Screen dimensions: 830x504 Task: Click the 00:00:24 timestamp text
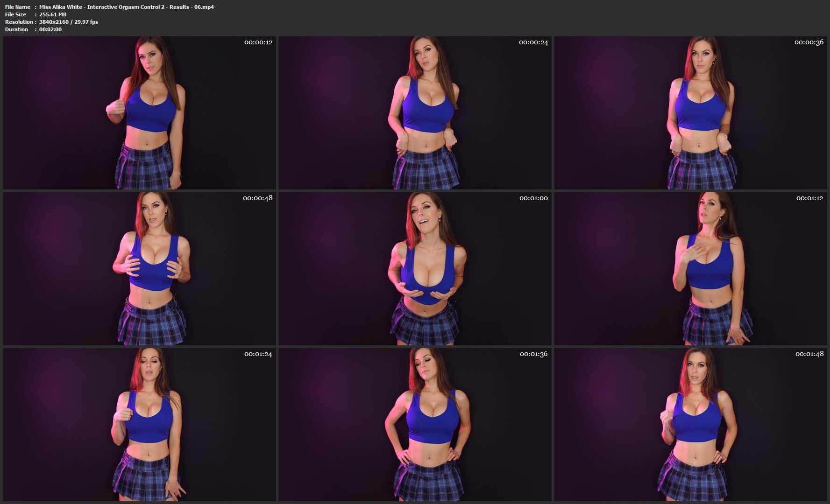click(x=533, y=42)
